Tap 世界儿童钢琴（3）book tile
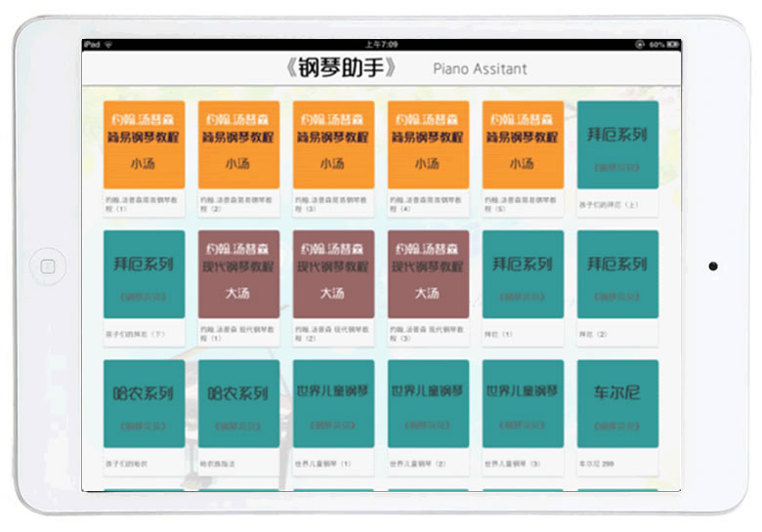 tap(523, 403)
